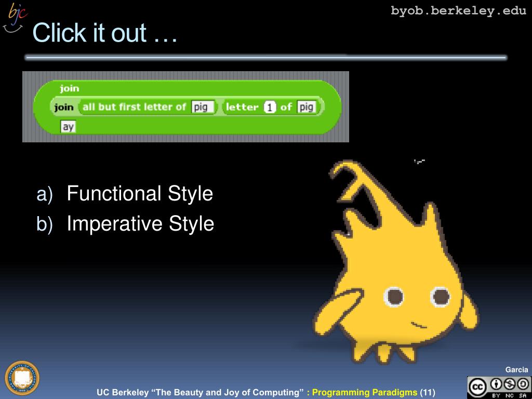
Task: Click the inner 'join' label beside 'all but first'
Action: (64, 107)
